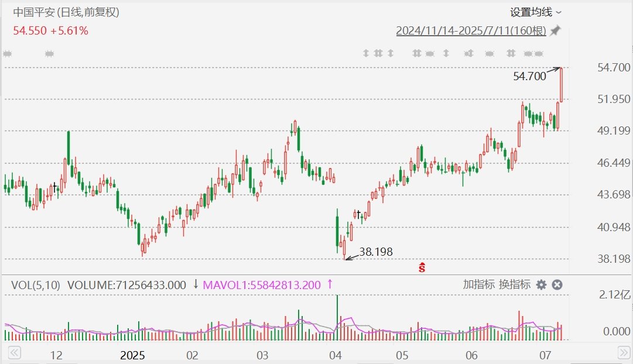Open the VOL indicator settings gear
This screenshot has height=364, width=633.
click(541, 285)
